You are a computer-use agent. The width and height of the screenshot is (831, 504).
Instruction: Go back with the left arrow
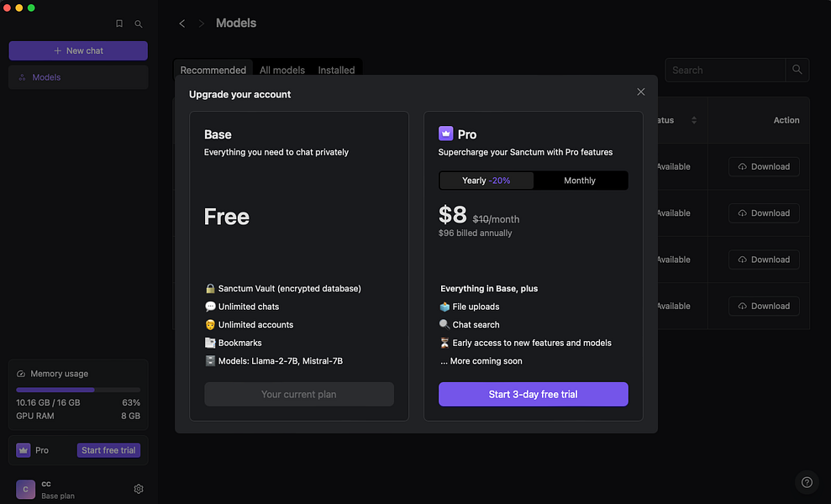click(x=181, y=24)
